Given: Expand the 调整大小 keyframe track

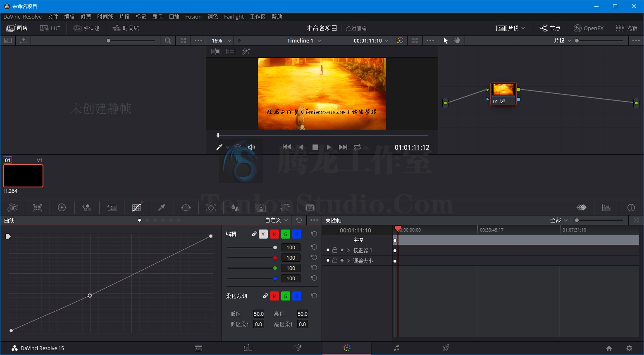Looking at the screenshot, I should pyautogui.click(x=348, y=260).
